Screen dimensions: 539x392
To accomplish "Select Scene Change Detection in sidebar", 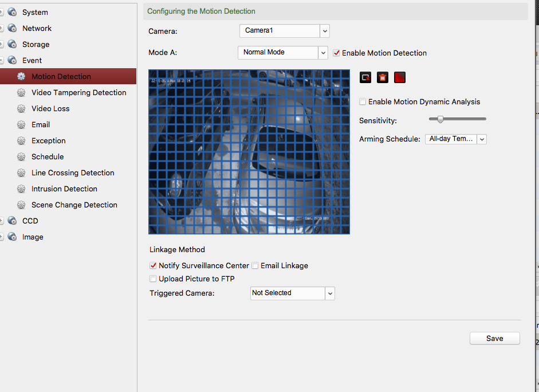I will point(74,205).
